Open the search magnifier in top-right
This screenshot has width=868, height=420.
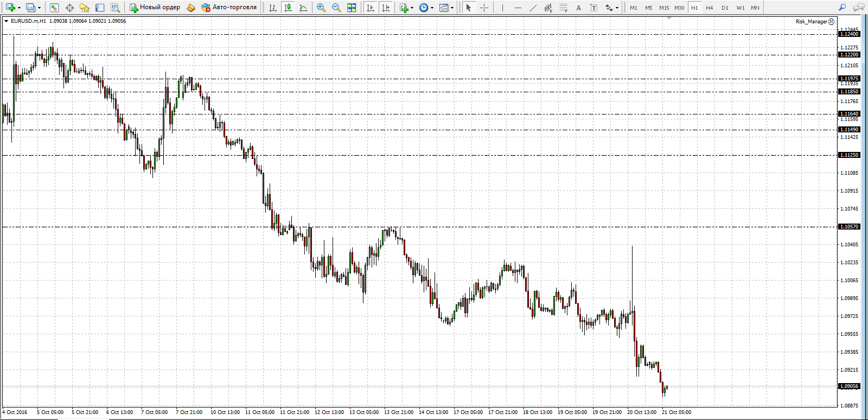(842, 8)
